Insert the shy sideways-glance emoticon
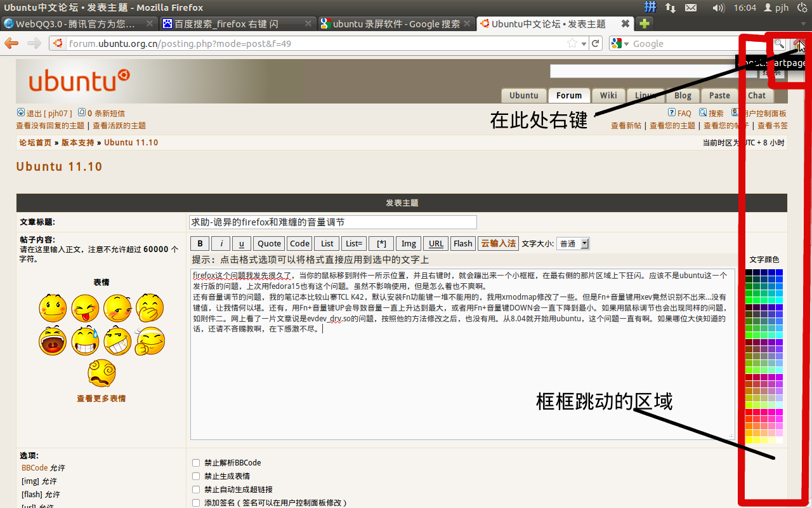Screen dimensions: 812x508 click(x=117, y=308)
